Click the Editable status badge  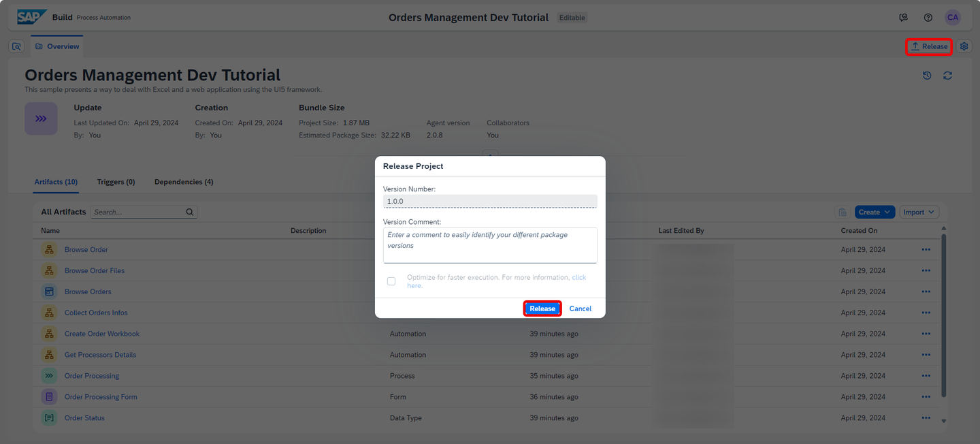[572, 18]
